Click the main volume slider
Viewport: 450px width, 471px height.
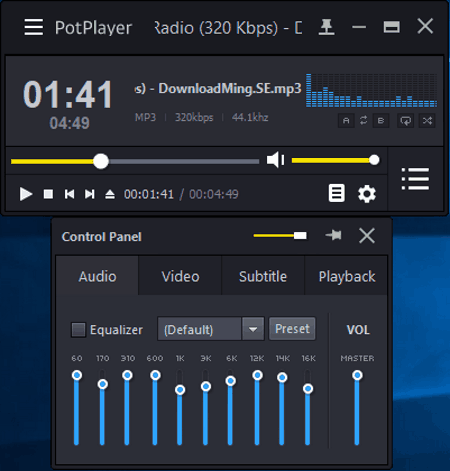[x=336, y=160]
